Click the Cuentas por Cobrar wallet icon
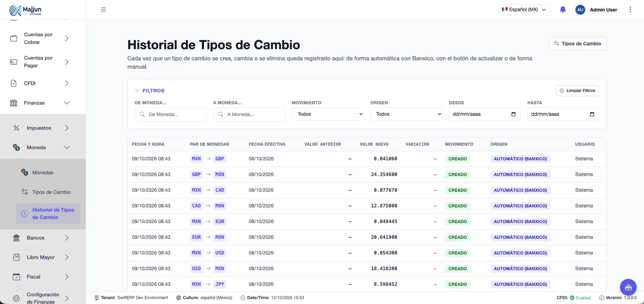This screenshot has height=304, width=644. pos(14,38)
